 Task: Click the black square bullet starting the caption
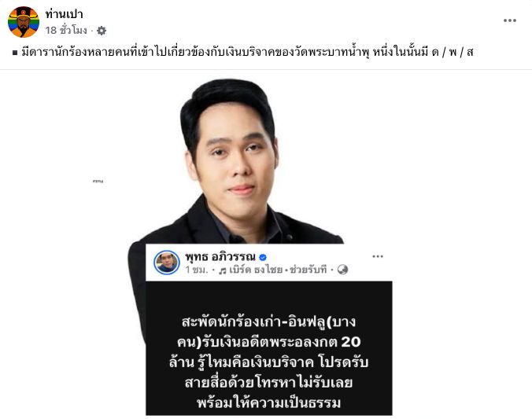15,53
